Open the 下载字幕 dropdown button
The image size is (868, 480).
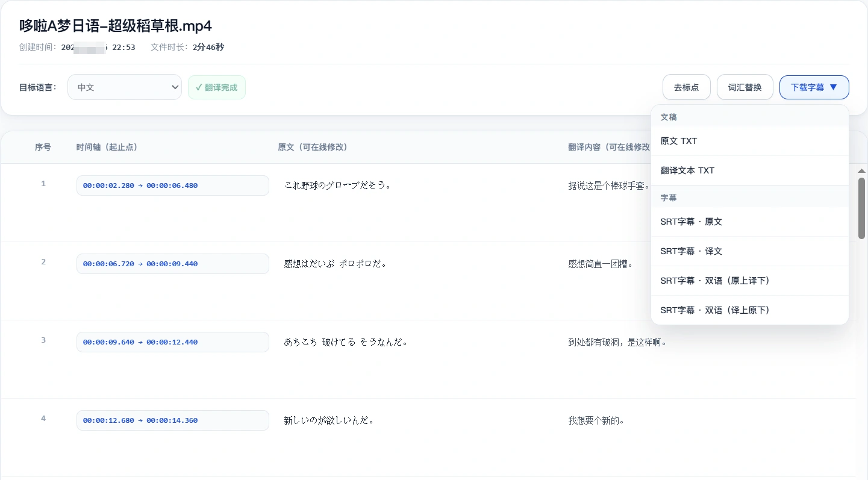(x=814, y=87)
